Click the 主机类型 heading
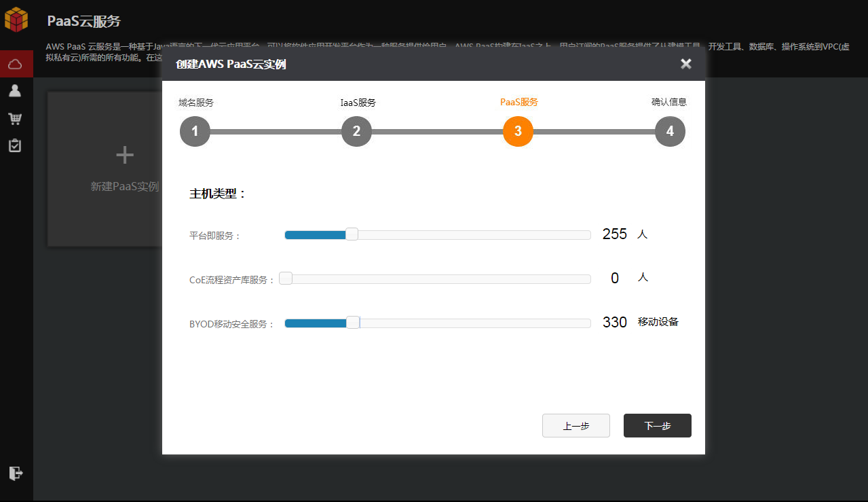Image resolution: width=868 pixels, height=502 pixels. (218, 194)
